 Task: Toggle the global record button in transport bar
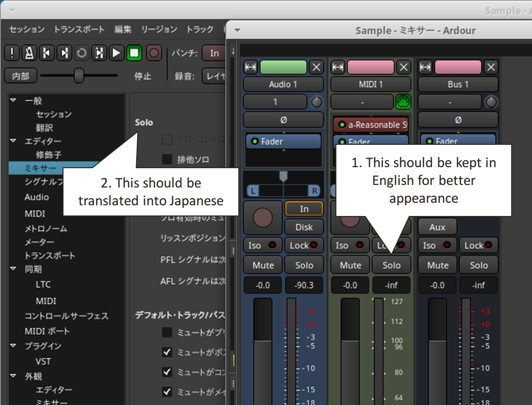pyautogui.click(x=154, y=53)
